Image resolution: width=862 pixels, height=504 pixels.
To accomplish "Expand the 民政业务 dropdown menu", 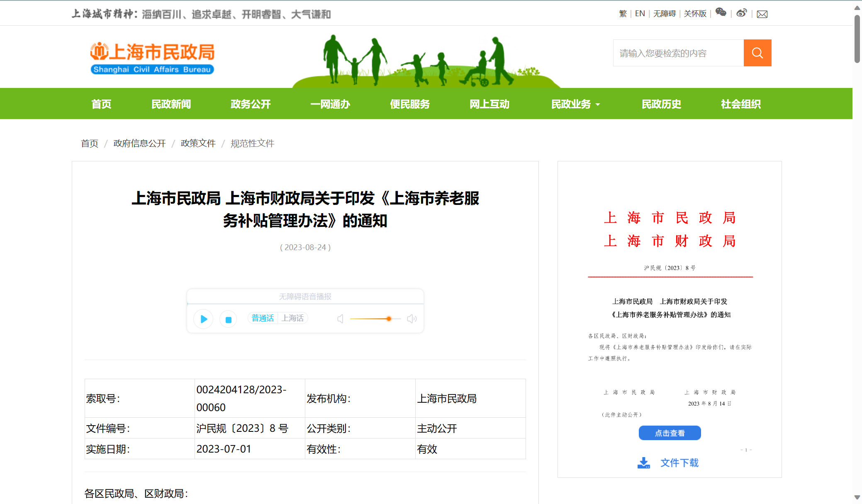I will click(x=575, y=104).
